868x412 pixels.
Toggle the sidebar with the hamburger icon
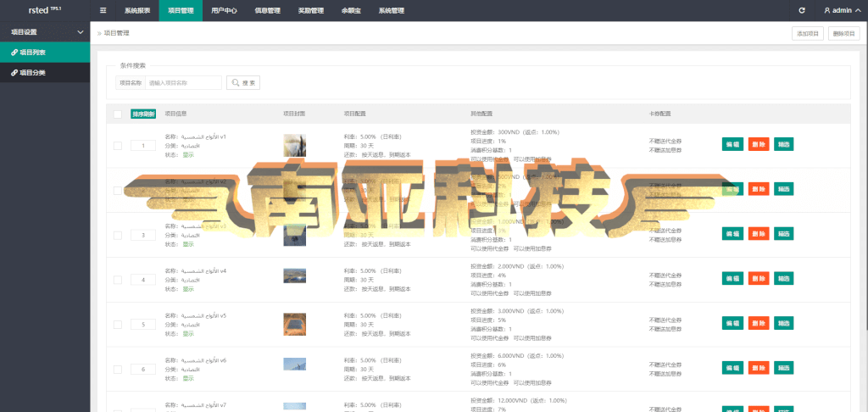(x=103, y=10)
